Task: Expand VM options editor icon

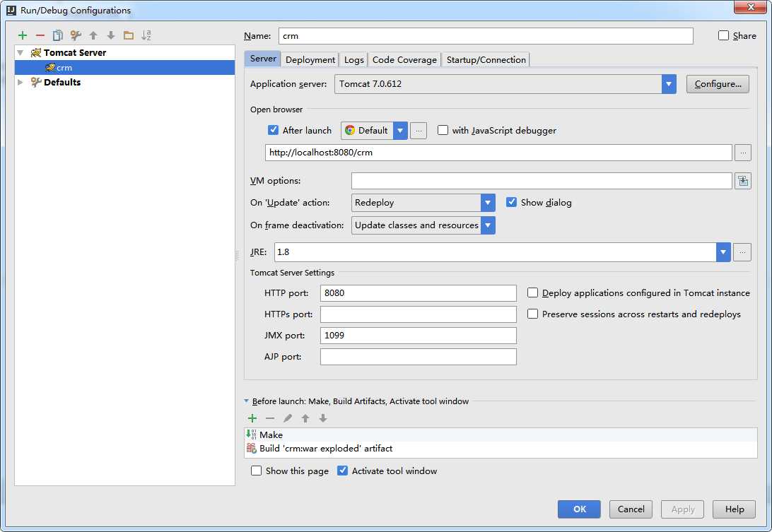Action: tap(742, 181)
